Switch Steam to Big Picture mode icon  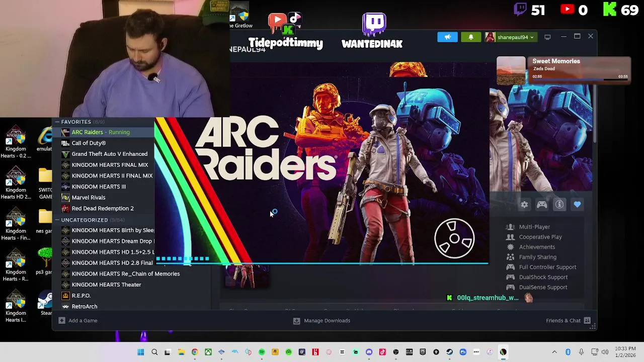click(x=547, y=37)
